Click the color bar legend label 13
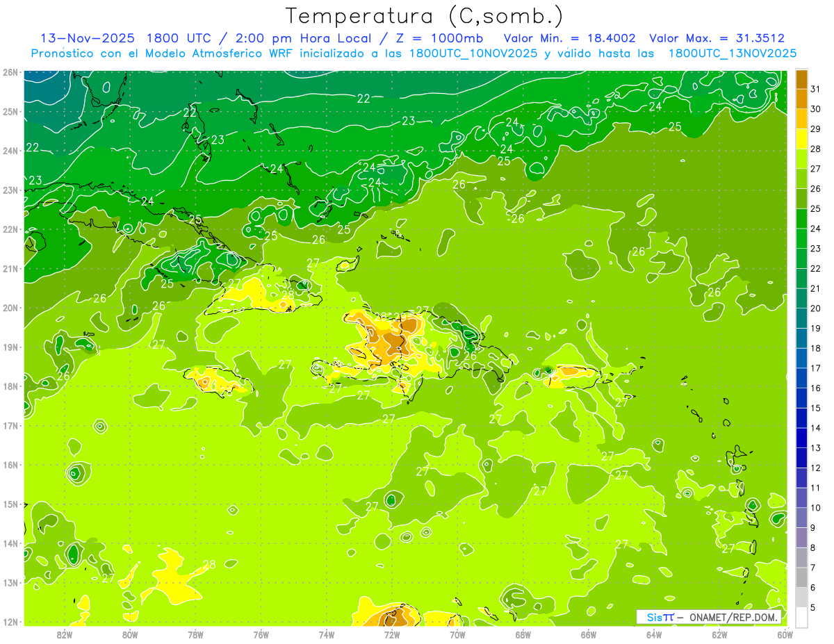 816,448
